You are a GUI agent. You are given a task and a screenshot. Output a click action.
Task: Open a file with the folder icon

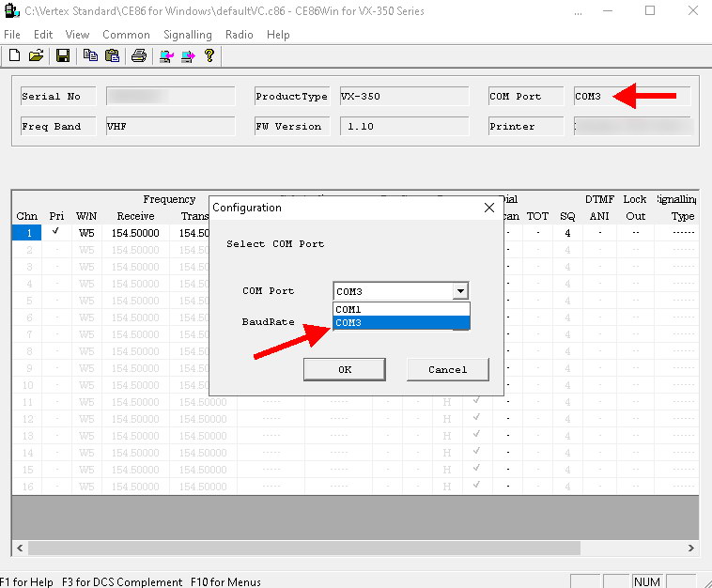(37, 55)
